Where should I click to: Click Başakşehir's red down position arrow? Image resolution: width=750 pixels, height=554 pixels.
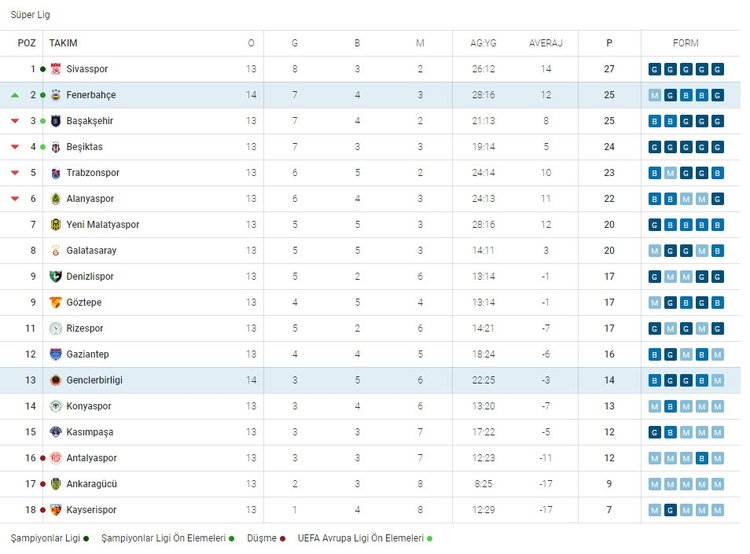[x=15, y=121]
